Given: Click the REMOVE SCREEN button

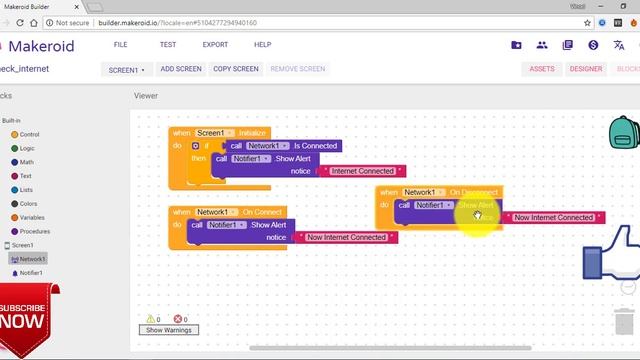Looking at the screenshot, I should [298, 69].
